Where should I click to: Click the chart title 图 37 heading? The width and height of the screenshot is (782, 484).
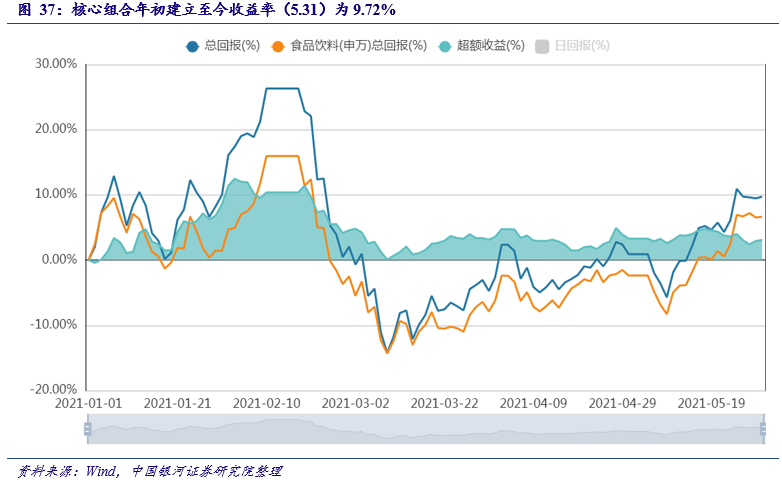pyautogui.click(x=206, y=9)
